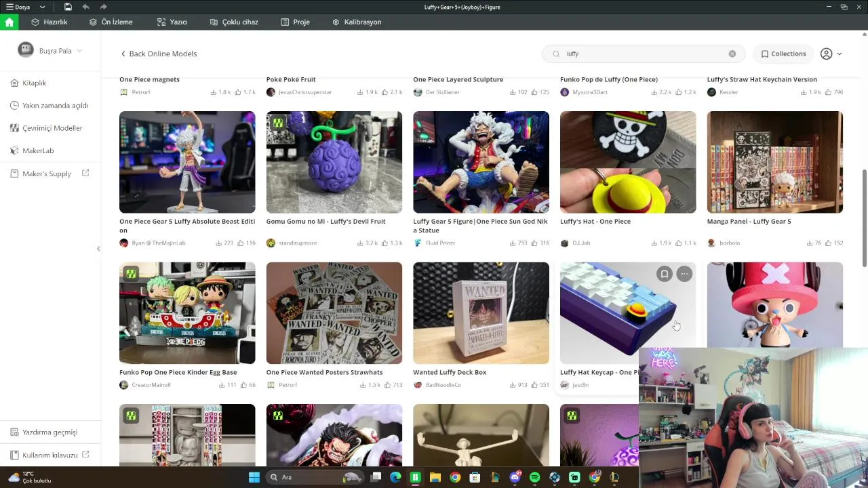
Task: Switch to the Hazırlık tab
Action: [x=50, y=22]
